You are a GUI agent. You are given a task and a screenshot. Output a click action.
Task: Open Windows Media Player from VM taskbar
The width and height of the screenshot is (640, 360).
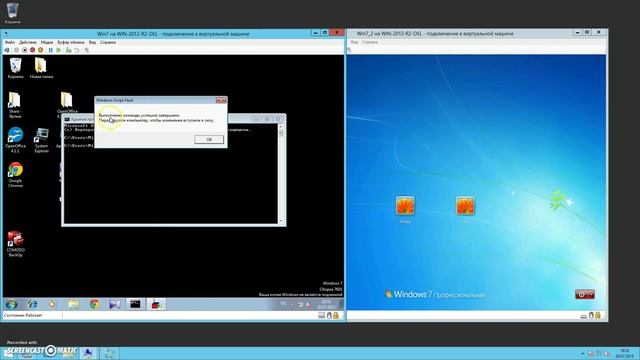click(x=52, y=304)
